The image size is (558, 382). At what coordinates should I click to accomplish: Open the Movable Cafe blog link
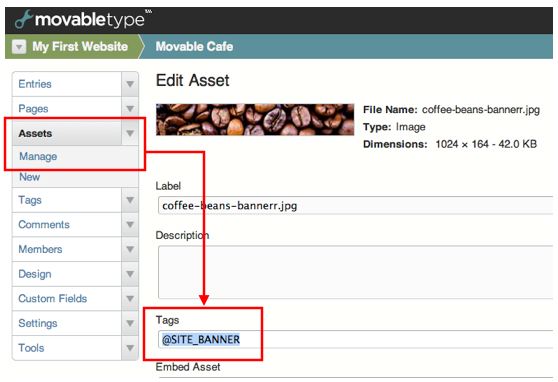click(x=194, y=47)
